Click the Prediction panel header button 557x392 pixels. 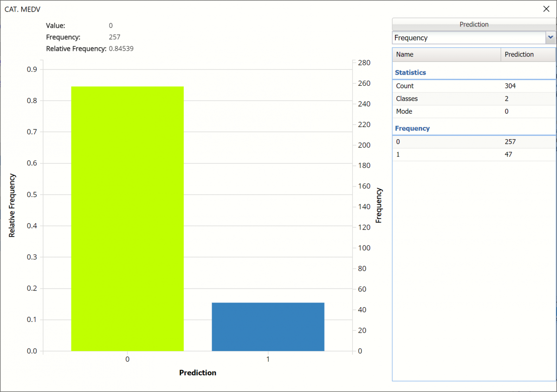pyautogui.click(x=473, y=25)
